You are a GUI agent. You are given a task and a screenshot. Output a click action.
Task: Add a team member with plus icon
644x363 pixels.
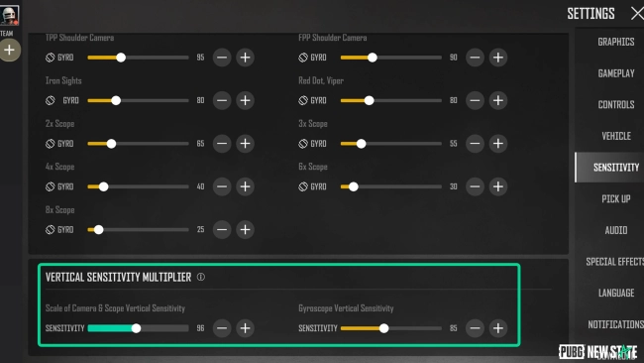coord(10,51)
